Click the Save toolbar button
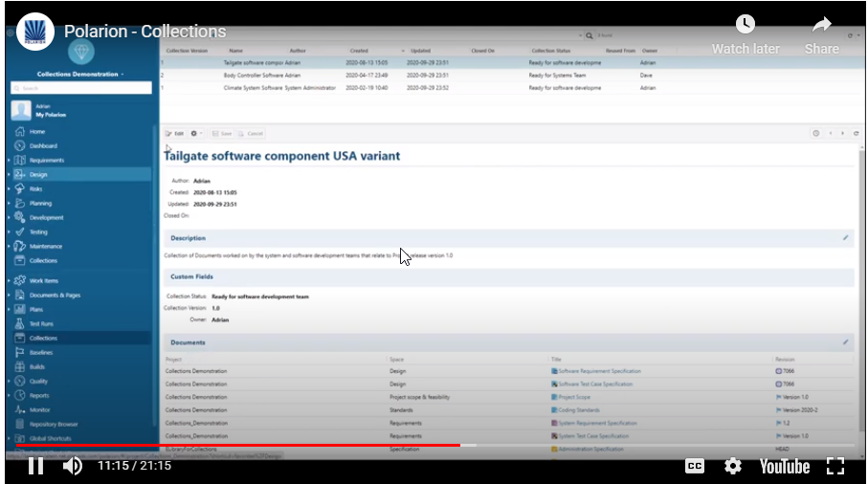 [222, 133]
